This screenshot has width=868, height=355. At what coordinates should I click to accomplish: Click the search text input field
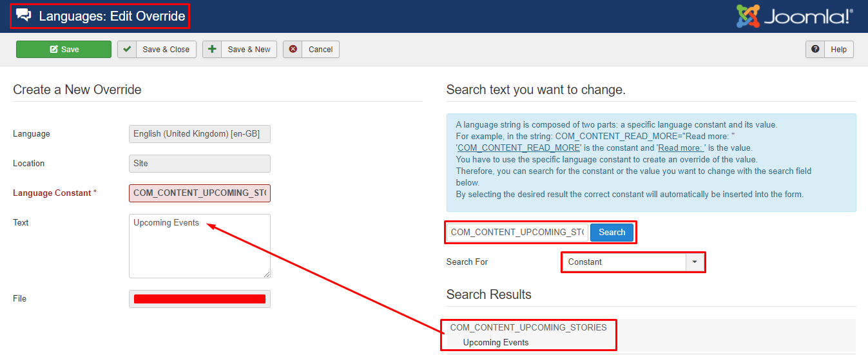coord(517,233)
